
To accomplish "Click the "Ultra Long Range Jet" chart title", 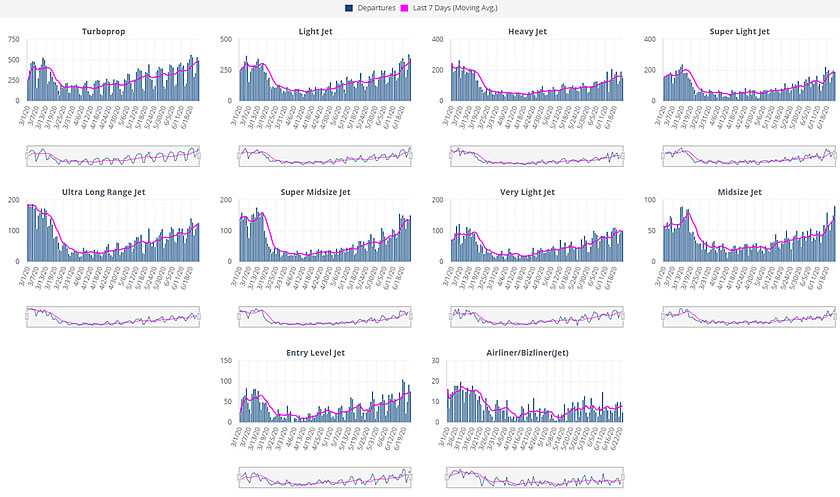I will (103, 192).
